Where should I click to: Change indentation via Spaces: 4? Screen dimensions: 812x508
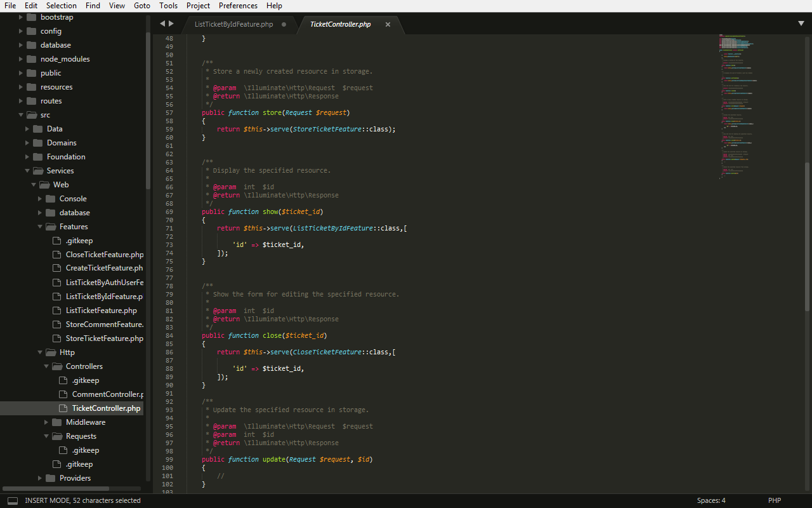coord(710,500)
